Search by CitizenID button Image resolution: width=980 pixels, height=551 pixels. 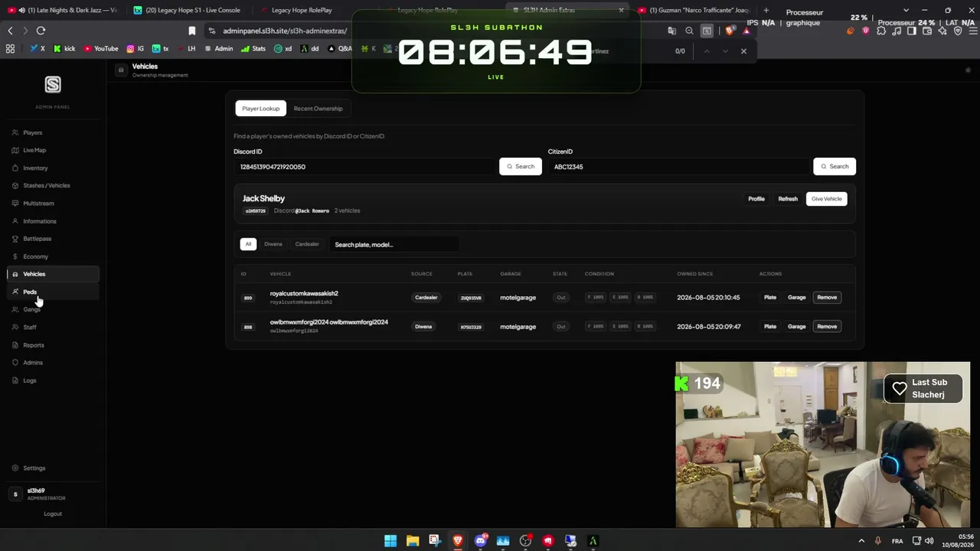835,166
